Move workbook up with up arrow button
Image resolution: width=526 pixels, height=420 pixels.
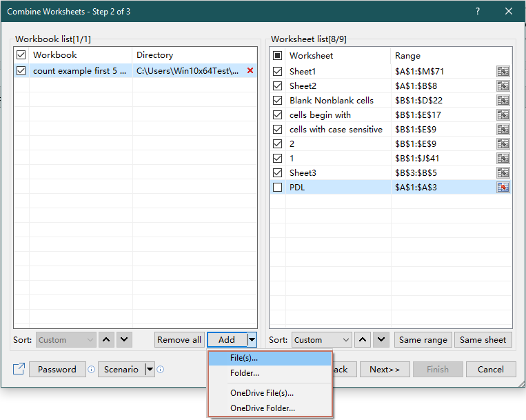pyautogui.click(x=107, y=339)
